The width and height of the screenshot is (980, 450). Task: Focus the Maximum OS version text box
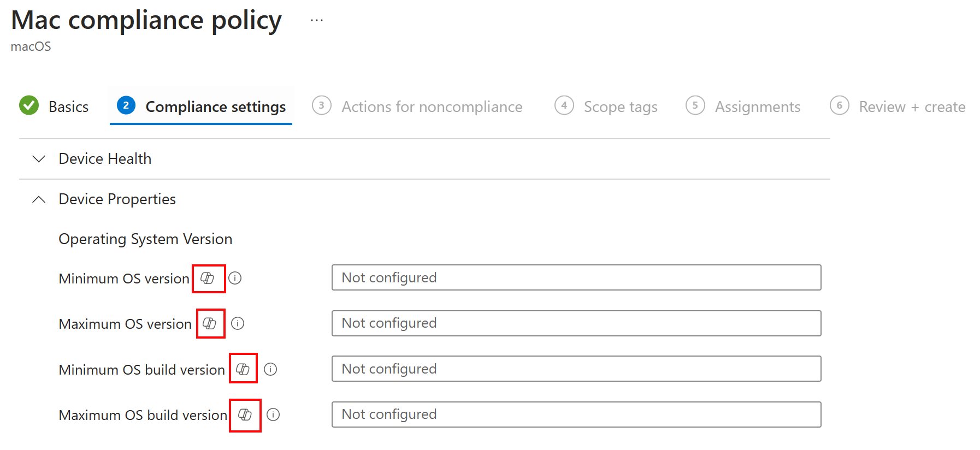576,323
